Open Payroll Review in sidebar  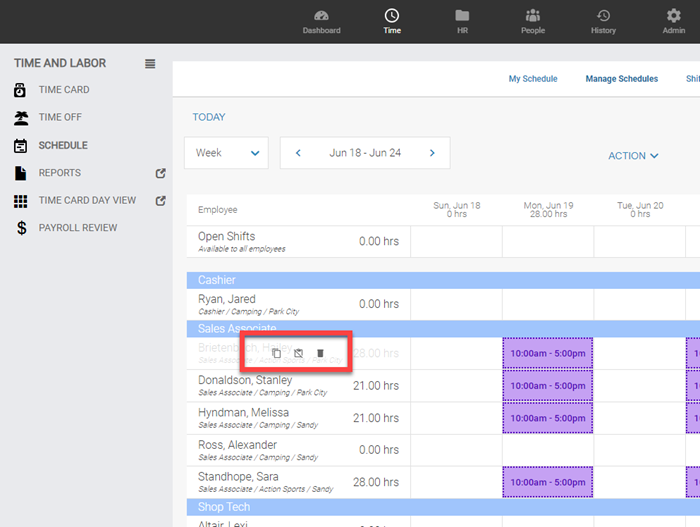(x=78, y=228)
